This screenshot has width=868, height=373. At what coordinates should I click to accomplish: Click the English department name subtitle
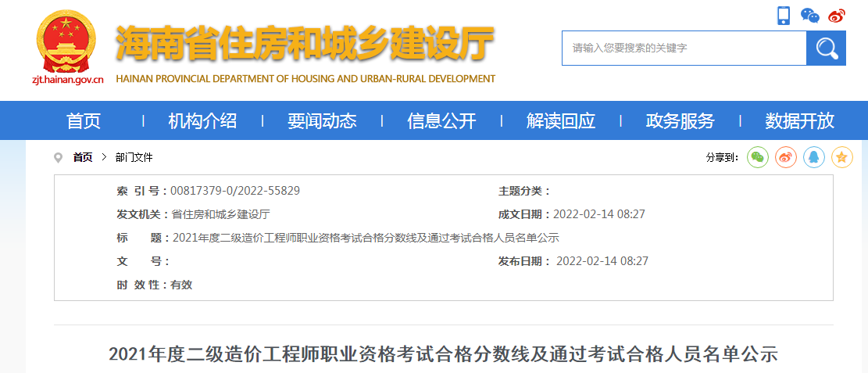tap(305, 79)
